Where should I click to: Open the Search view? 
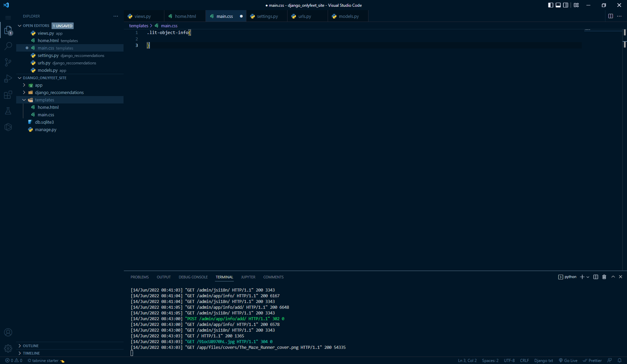[x=8, y=46]
